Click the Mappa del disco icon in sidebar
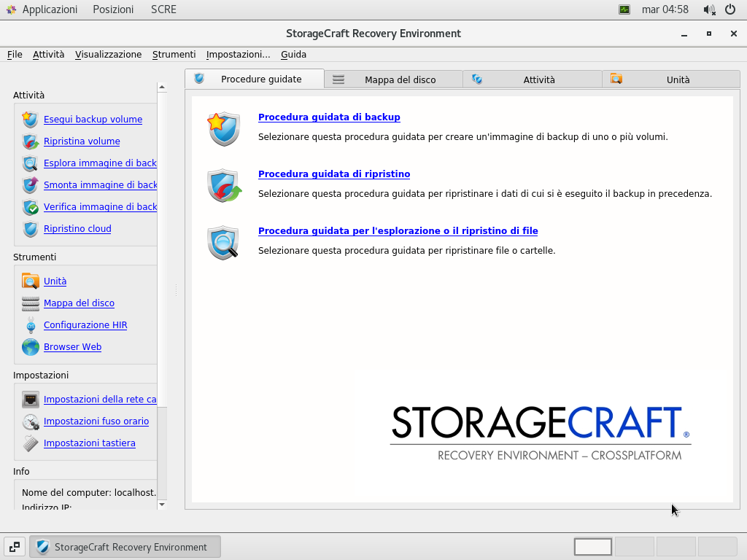The width and height of the screenshot is (747, 560). [30, 303]
